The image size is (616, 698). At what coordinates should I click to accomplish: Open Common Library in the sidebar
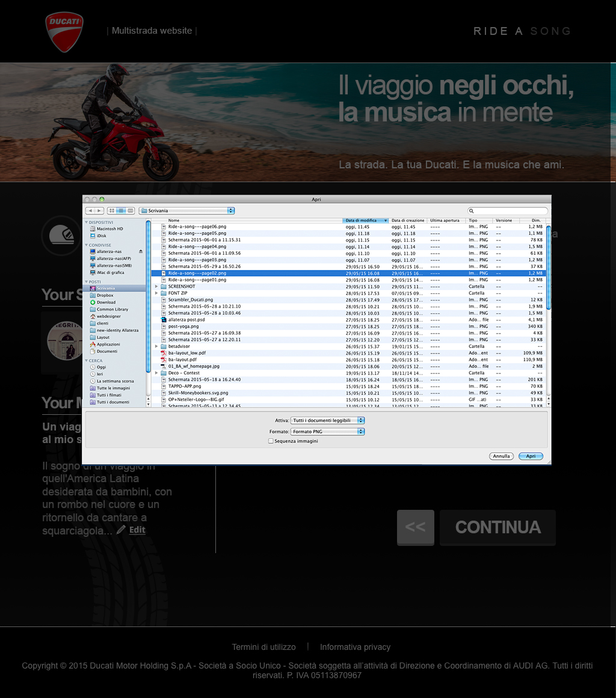pyautogui.click(x=112, y=310)
